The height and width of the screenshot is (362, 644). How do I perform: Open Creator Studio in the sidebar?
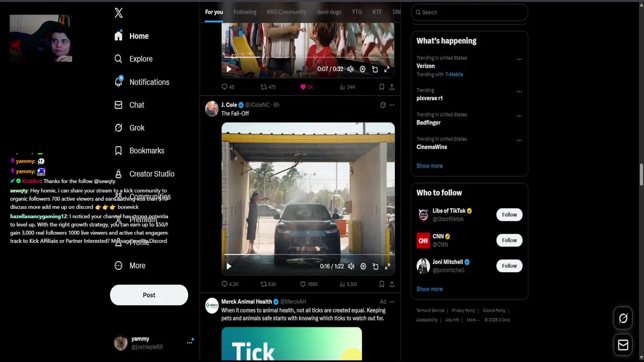pyautogui.click(x=144, y=173)
